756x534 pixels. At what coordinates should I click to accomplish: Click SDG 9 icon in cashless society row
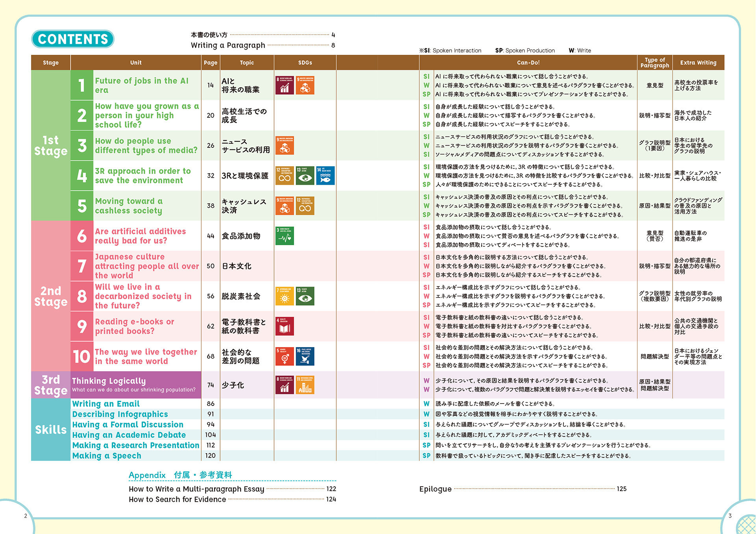click(285, 206)
